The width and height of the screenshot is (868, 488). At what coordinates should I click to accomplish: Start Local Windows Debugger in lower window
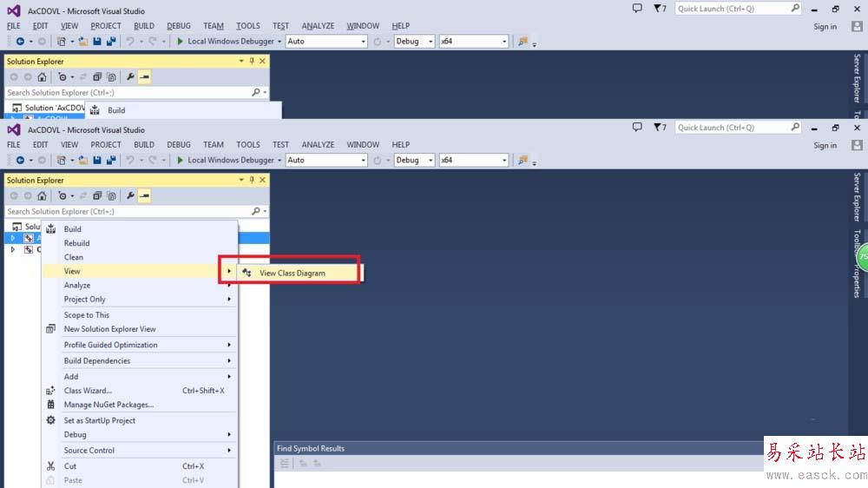226,160
